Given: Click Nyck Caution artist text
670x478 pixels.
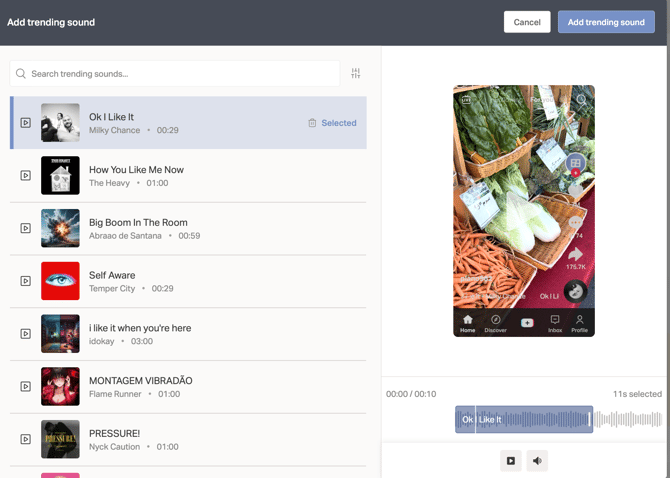Looking at the screenshot, I should (x=115, y=447).
